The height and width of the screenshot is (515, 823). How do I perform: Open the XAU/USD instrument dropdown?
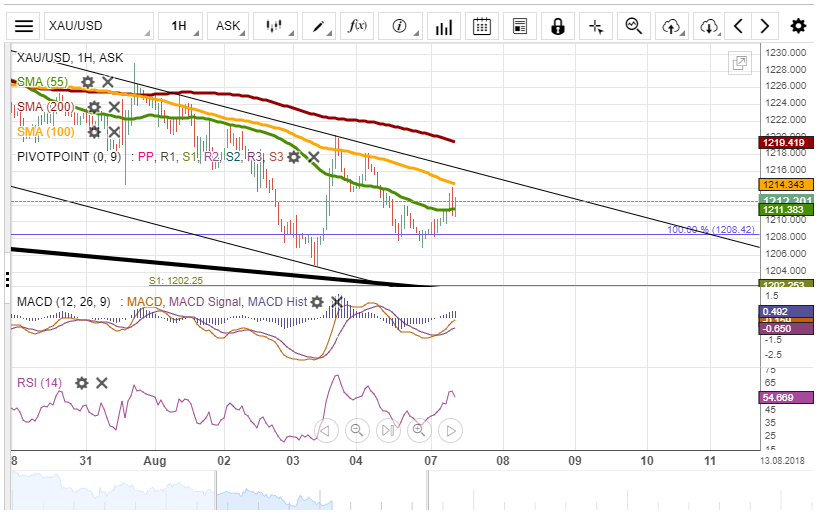99,26
